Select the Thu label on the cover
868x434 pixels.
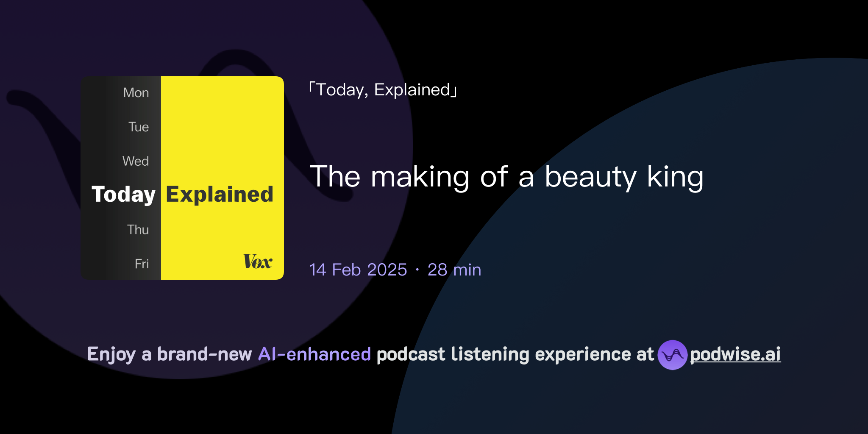(x=138, y=229)
